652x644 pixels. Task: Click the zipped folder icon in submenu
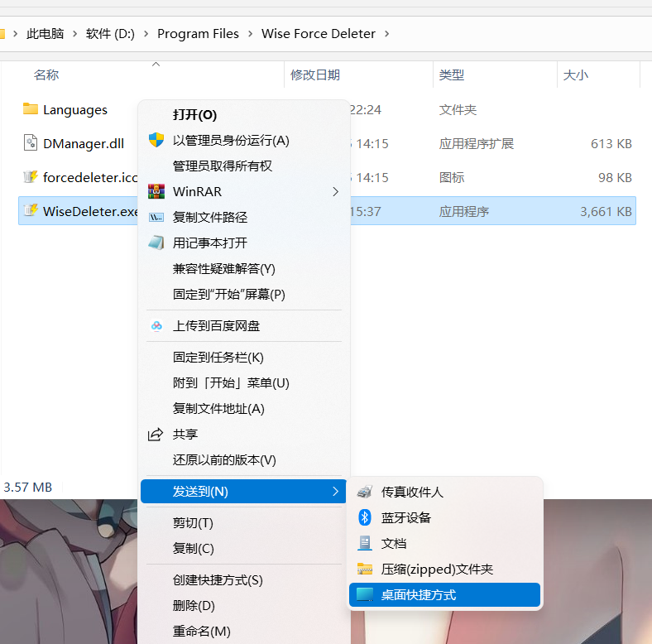(364, 569)
